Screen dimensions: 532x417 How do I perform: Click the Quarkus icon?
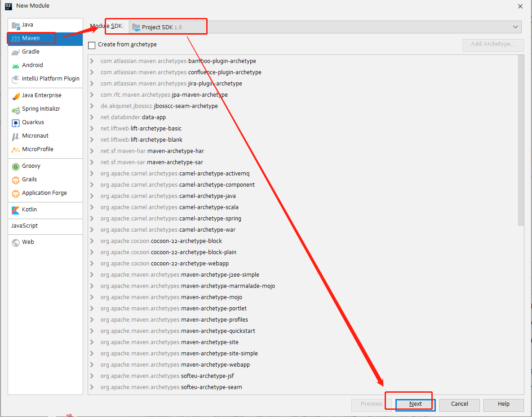[16, 123]
